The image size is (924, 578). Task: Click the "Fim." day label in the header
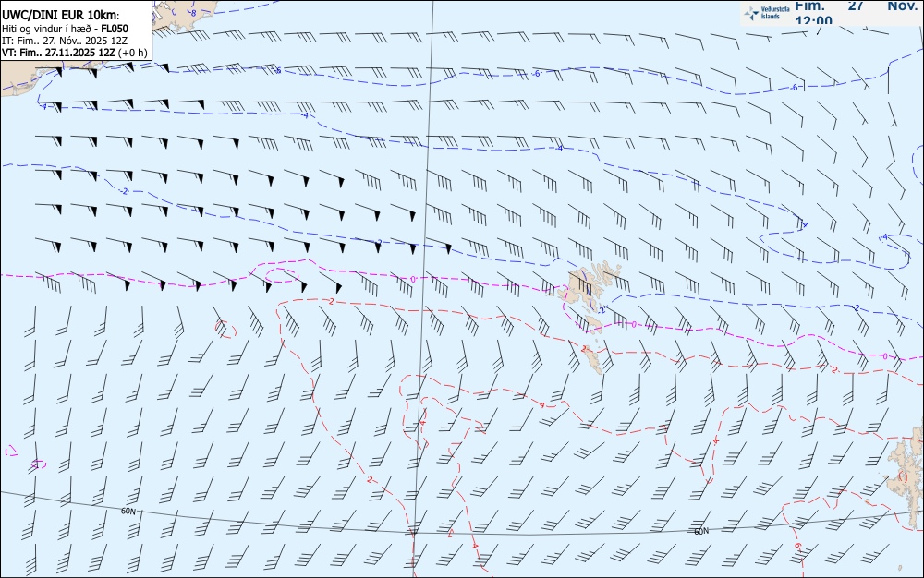coord(809,6)
